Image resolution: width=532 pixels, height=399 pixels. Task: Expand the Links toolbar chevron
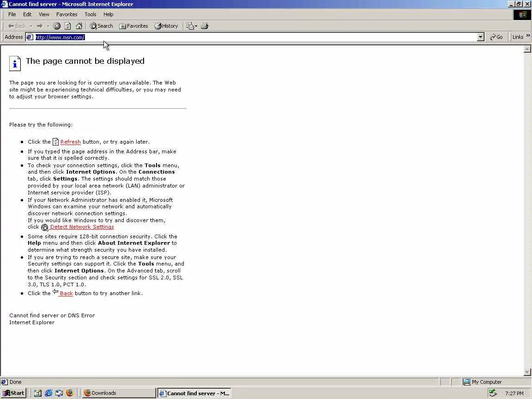click(528, 35)
